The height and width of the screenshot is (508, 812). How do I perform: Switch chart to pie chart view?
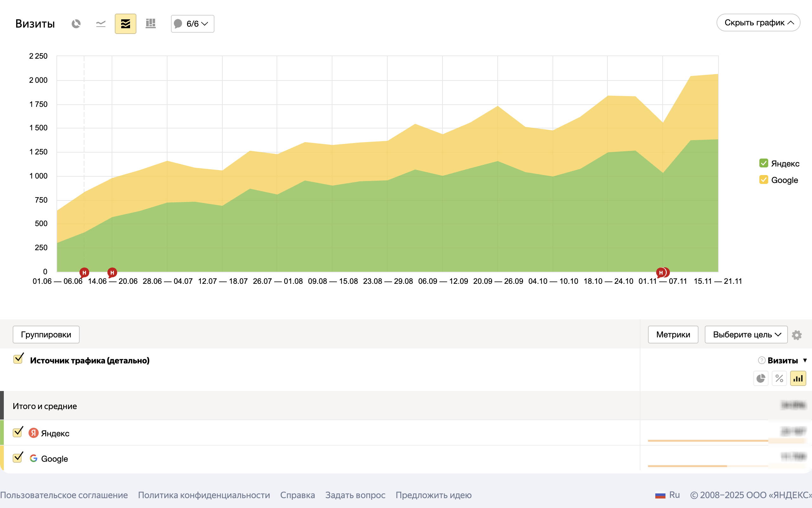click(x=76, y=24)
